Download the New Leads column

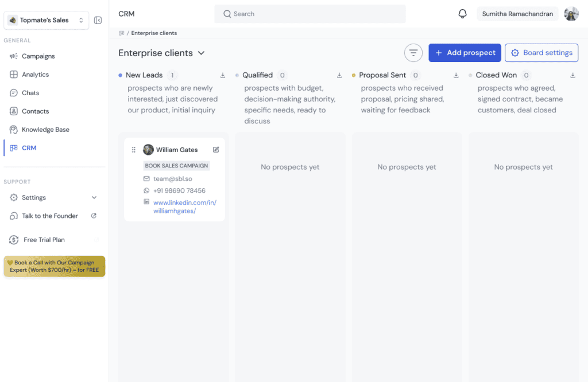(223, 75)
